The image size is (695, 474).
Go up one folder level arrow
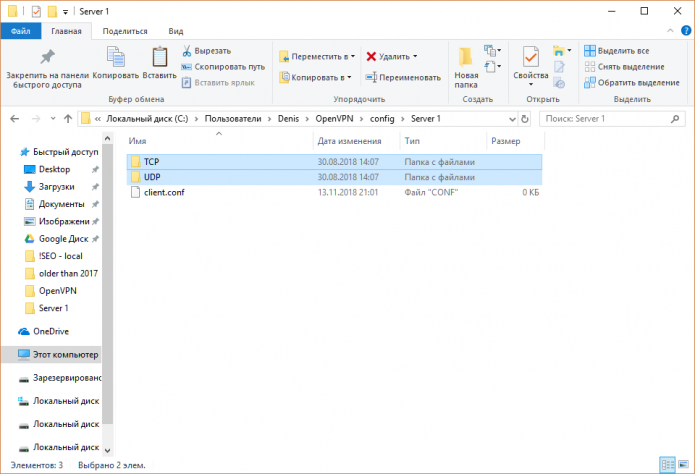pyautogui.click(x=63, y=119)
